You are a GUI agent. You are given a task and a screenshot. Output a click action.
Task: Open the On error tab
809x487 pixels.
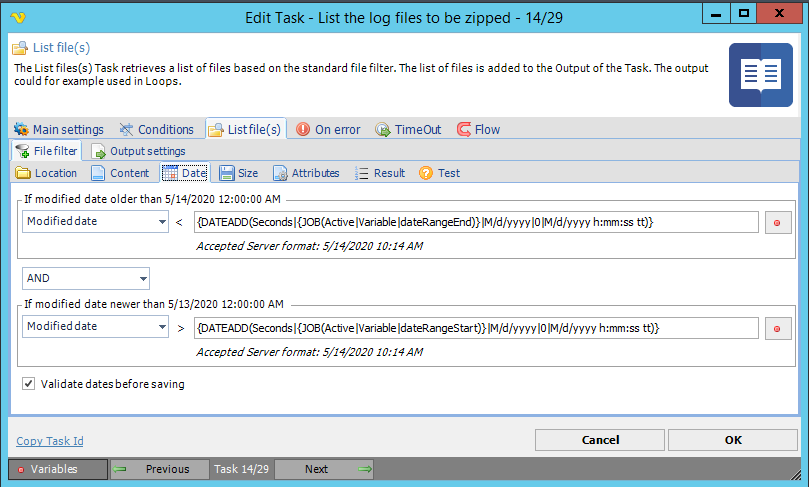(x=328, y=129)
